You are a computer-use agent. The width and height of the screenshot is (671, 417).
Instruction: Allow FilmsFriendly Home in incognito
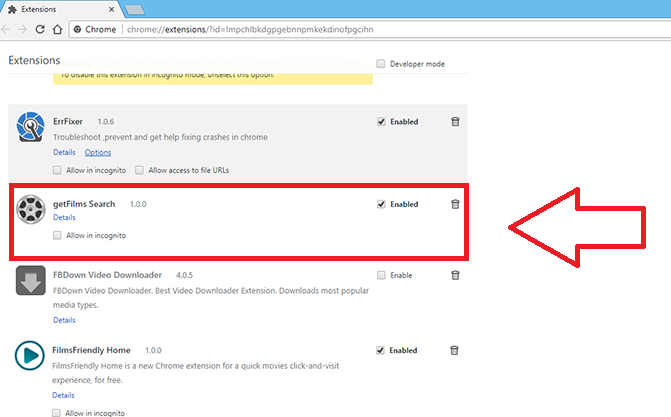click(56, 413)
